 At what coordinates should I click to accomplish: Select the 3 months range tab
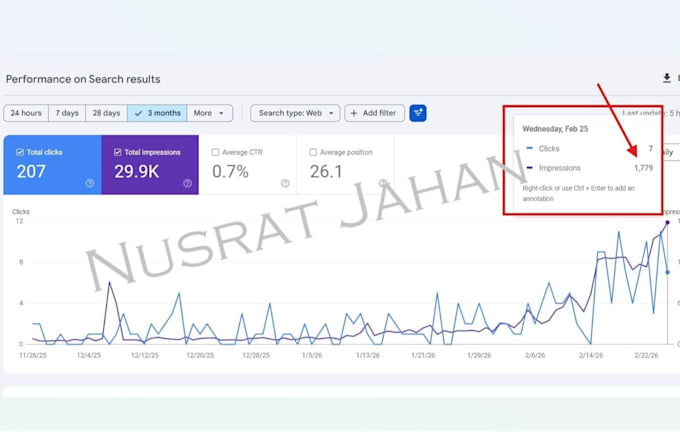[x=157, y=113]
